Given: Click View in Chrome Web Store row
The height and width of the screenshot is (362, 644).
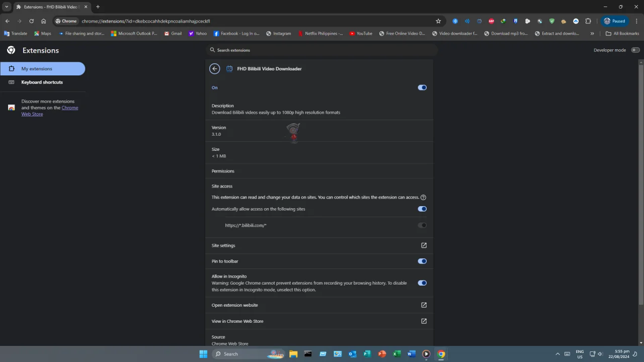Looking at the screenshot, I should point(319,321).
